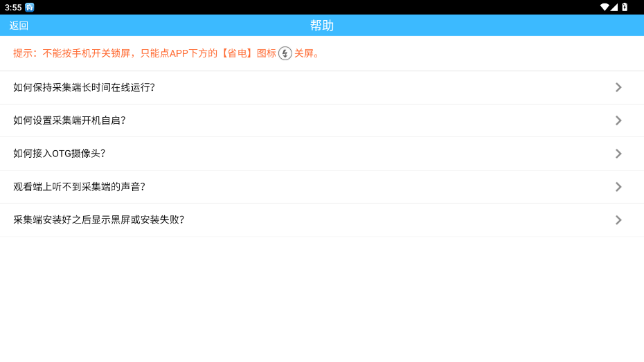
Task: Open 如何接入OTG摄像头 help item
Action: click(322, 154)
